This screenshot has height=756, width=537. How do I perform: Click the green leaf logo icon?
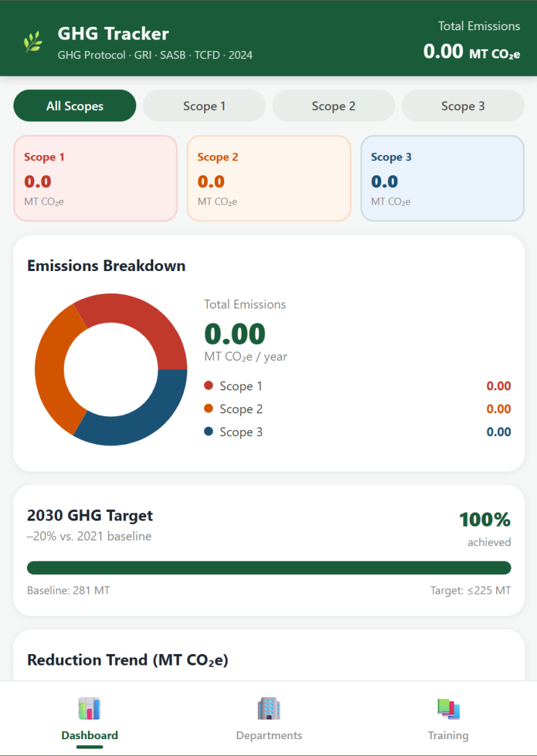coord(33,42)
